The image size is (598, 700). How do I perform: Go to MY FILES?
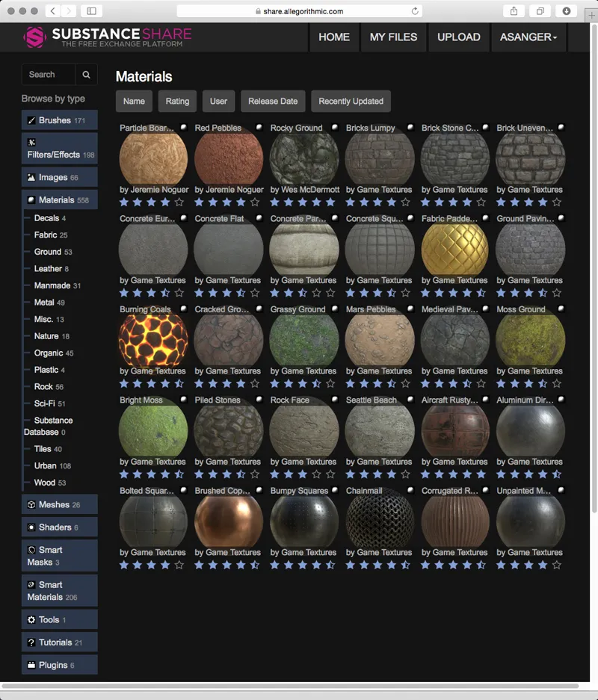click(x=393, y=37)
